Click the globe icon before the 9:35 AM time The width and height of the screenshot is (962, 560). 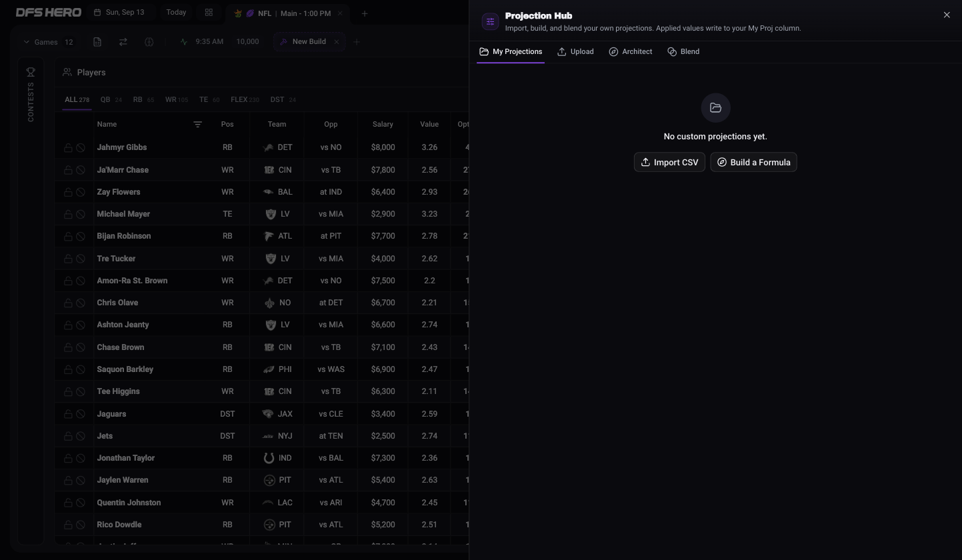(149, 42)
